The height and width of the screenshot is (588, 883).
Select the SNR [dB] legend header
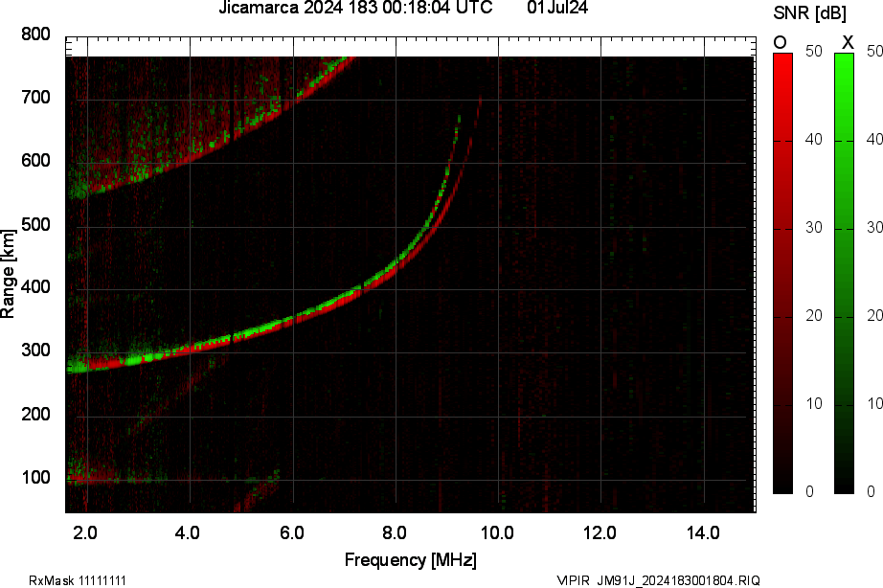point(808,12)
